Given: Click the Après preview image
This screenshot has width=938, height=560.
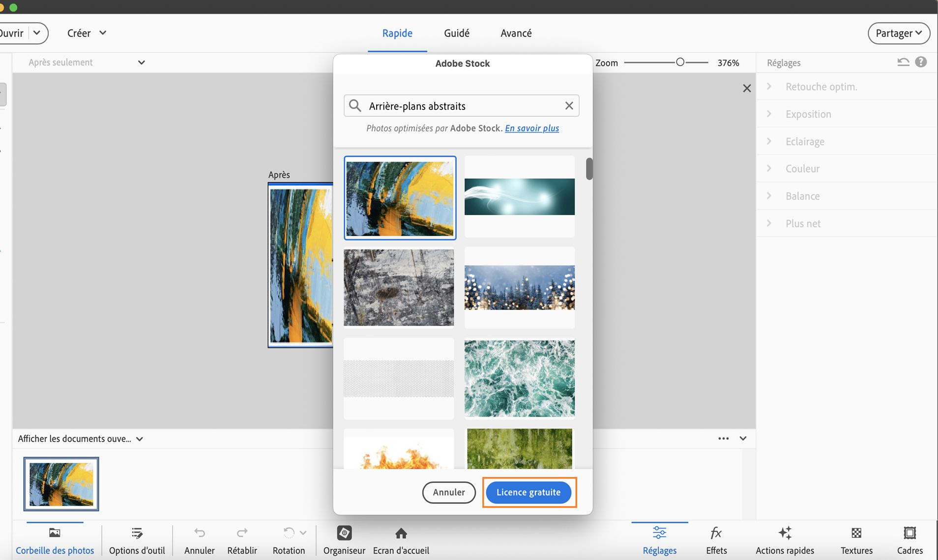Looking at the screenshot, I should pyautogui.click(x=300, y=265).
